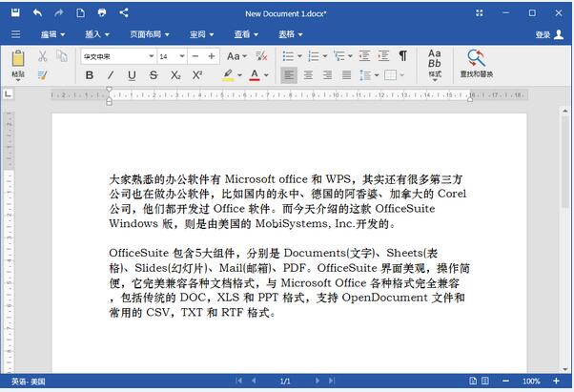
Task: Click the vertical scrollbar thumb
Action: (x=564, y=161)
